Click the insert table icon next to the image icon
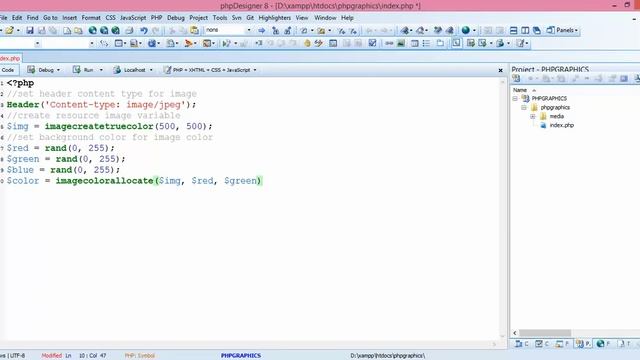Image resolution: width=640 pixels, height=360 pixels. (x=414, y=43)
